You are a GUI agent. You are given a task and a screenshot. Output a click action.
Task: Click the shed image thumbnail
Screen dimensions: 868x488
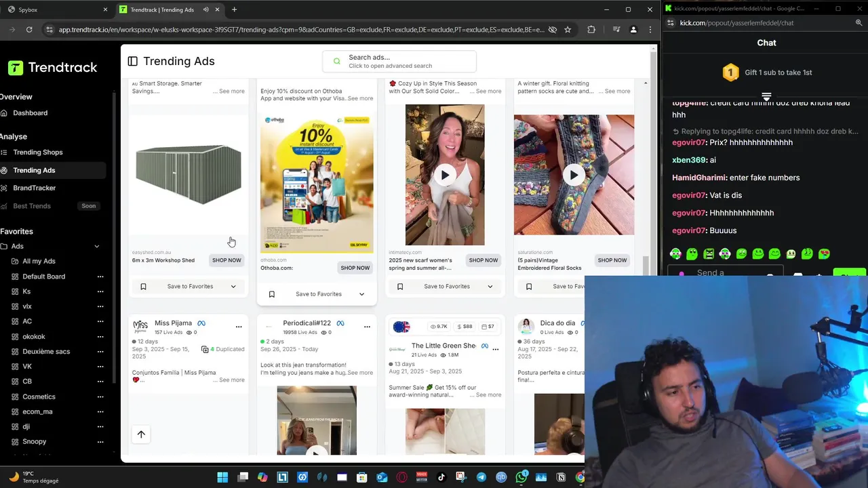tap(189, 175)
